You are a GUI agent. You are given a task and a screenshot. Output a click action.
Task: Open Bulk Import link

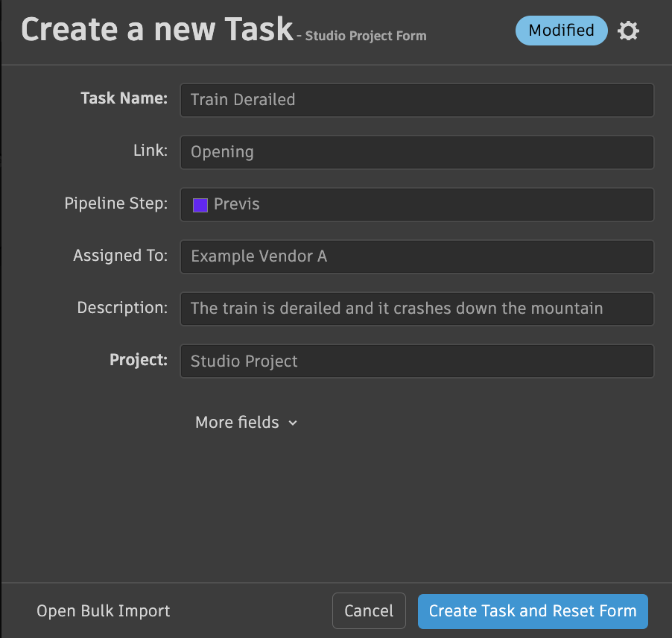pyautogui.click(x=104, y=611)
